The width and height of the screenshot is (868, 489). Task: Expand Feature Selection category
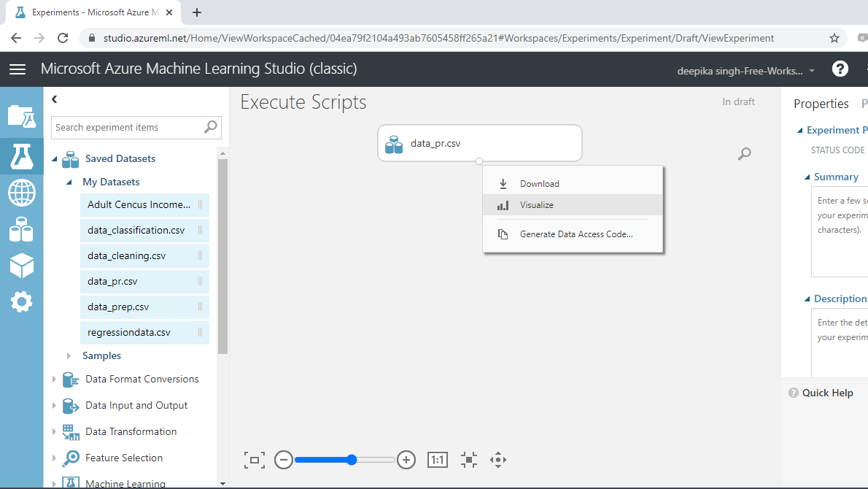click(54, 458)
